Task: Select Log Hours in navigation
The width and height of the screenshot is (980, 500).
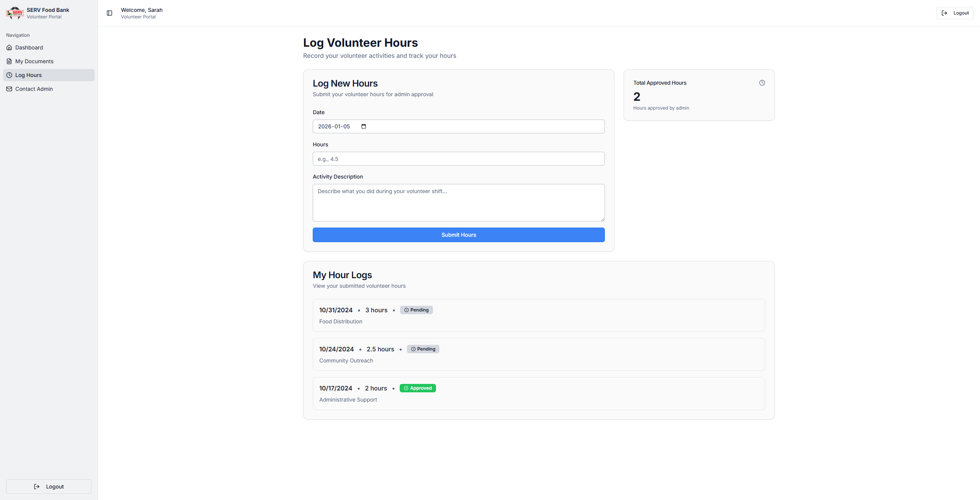Action: pyautogui.click(x=28, y=75)
